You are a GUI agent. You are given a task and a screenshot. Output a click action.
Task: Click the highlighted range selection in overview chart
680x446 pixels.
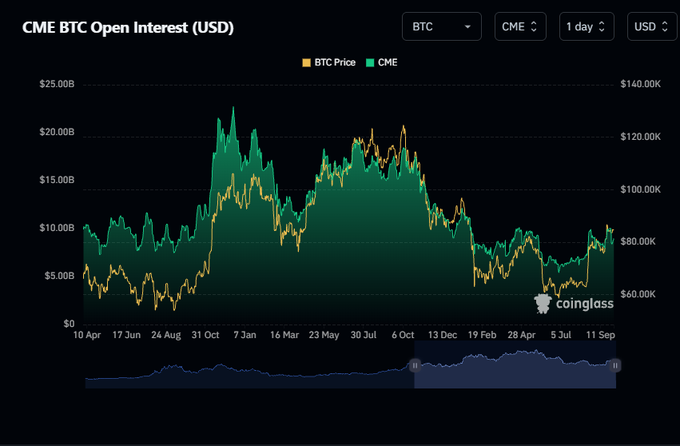pos(515,364)
